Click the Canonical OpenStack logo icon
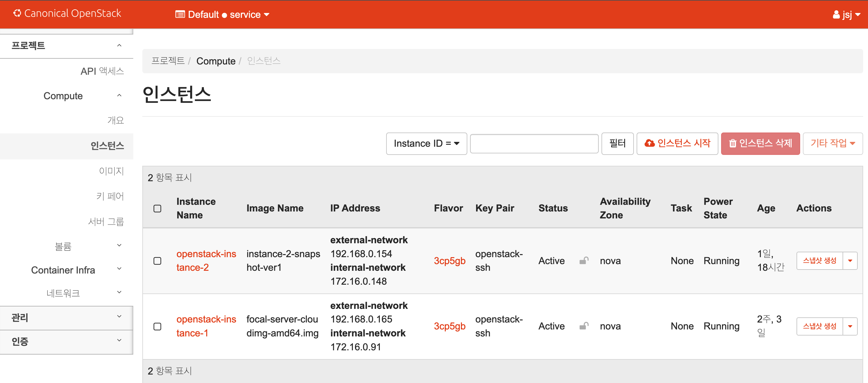Screen dimensions: 868x383 point(17,13)
